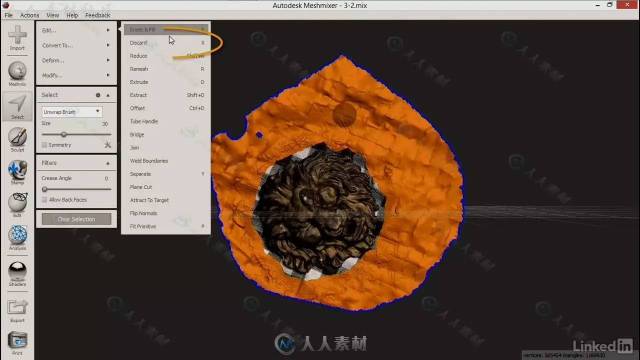Open the View menu
The width and height of the screenshot is (640, 360).
coord(53,15)
